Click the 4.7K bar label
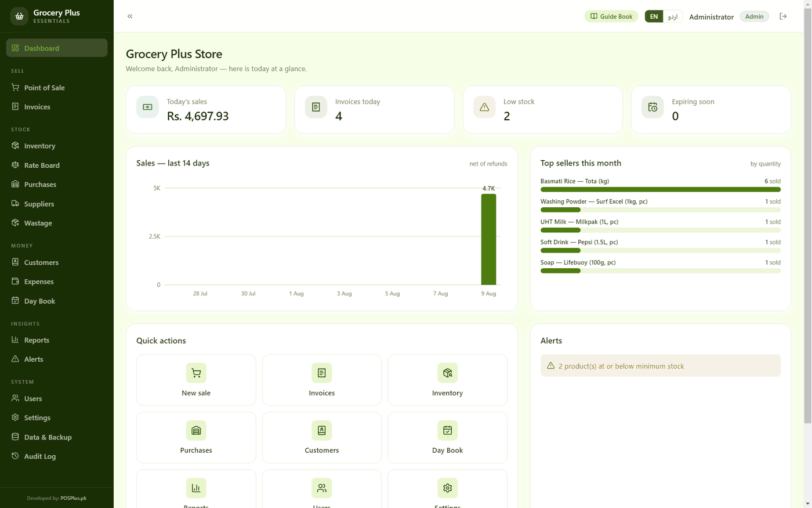The width and height of the screenshot is (812, 508). pos(488,188)
